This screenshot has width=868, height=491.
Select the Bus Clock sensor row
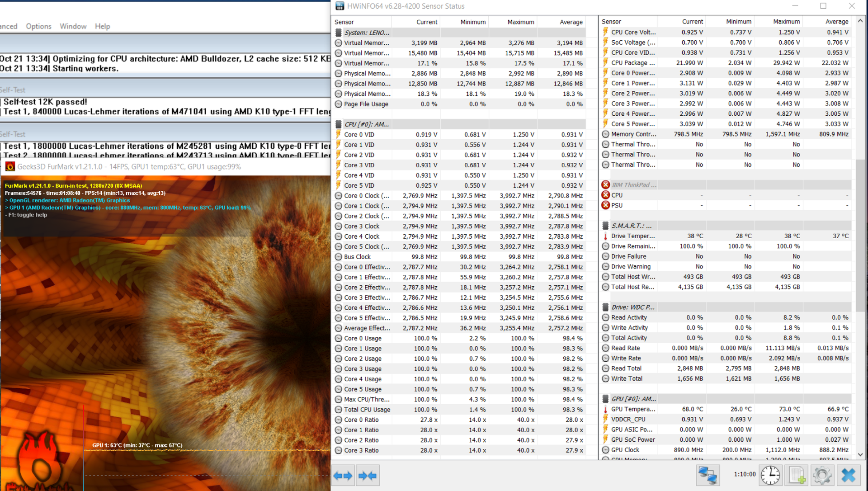point(459,257)
